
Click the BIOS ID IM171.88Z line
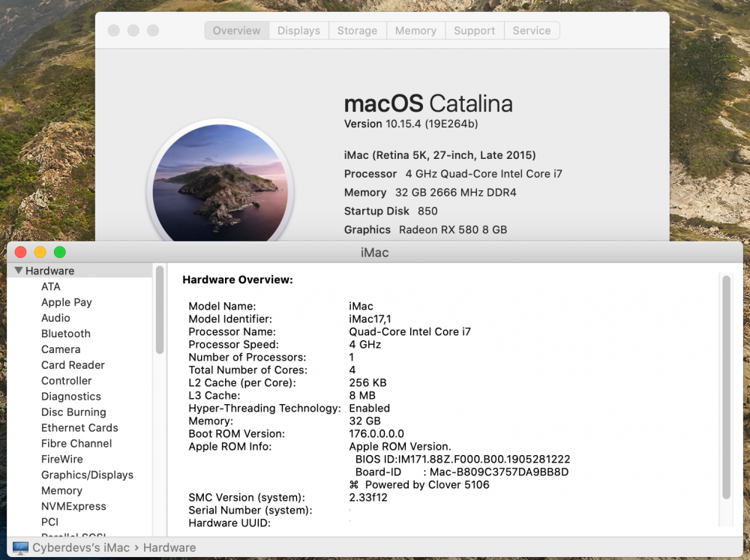[463, 459]
